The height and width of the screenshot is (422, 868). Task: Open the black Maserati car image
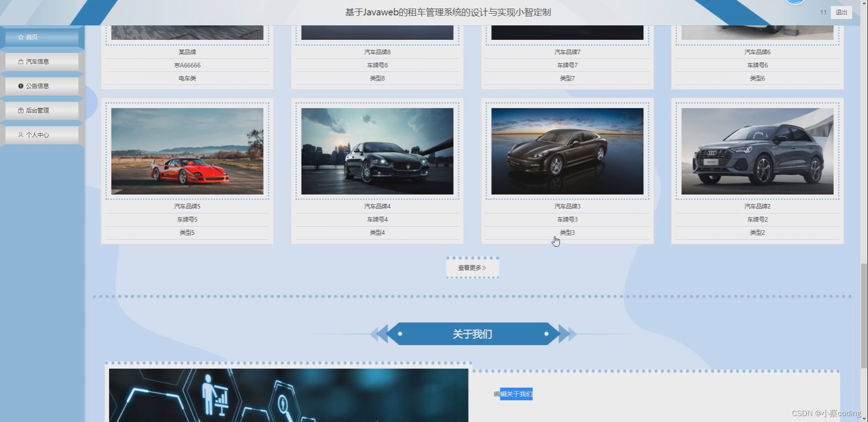click(x=377, y=151)
